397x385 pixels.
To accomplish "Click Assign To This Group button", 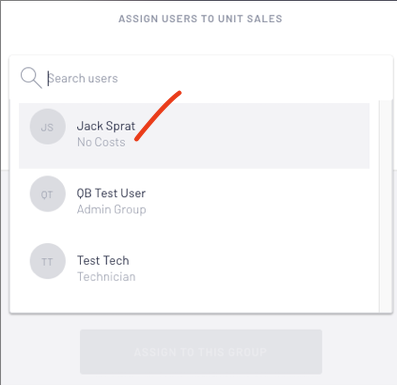I will coord(201,352).
